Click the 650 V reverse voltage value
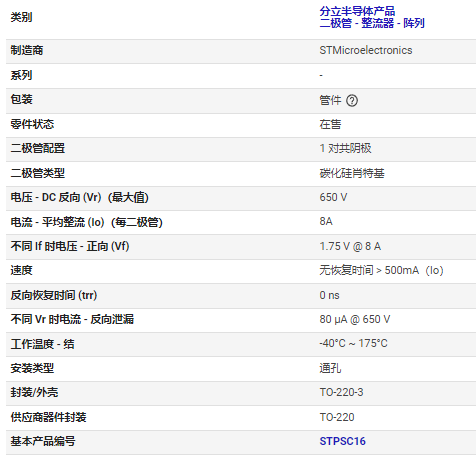The width and height of the screenshot is (476, 458). 333,197
